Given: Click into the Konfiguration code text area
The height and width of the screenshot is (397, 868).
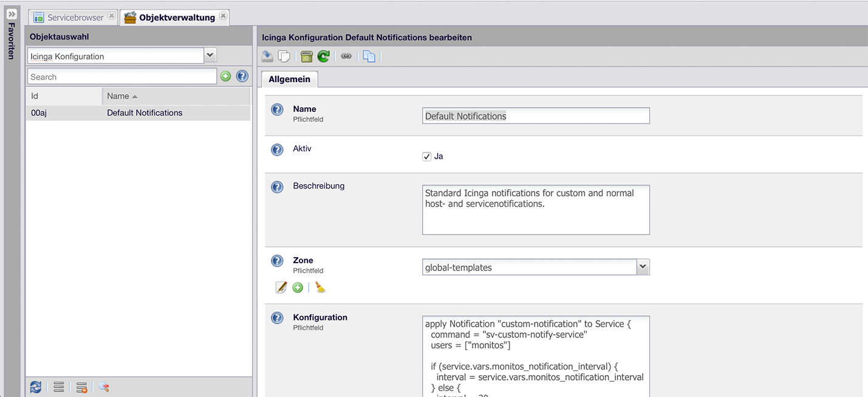Looking at the screenshot, I should (536, 356).
